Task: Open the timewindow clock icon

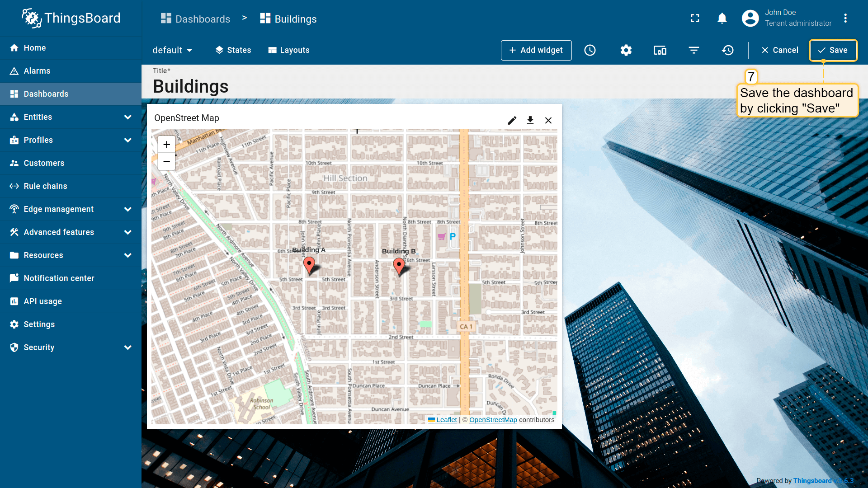Action: click(590, 50)
